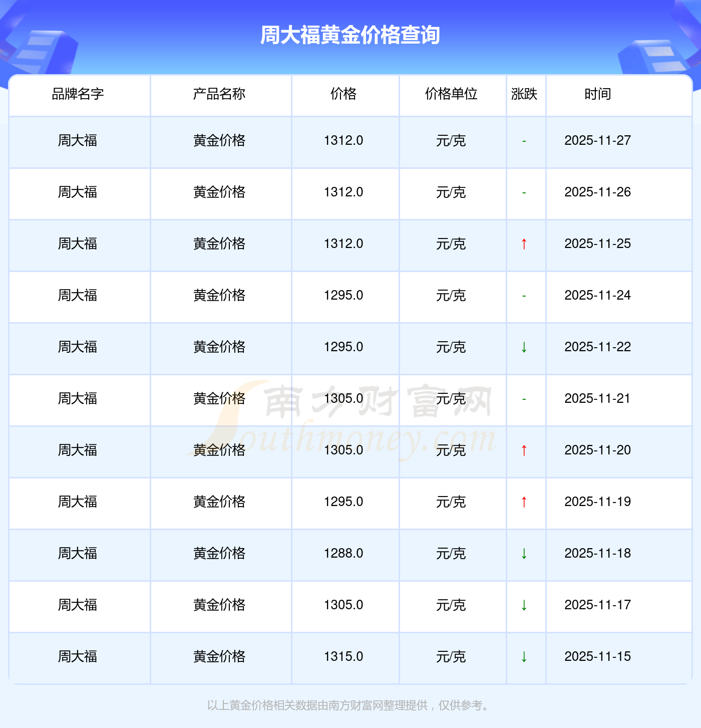Viewport: 701px width, 728px height.
Task: Click 周大福 in the 2025-11-19 row
Action: pos(78,502)
